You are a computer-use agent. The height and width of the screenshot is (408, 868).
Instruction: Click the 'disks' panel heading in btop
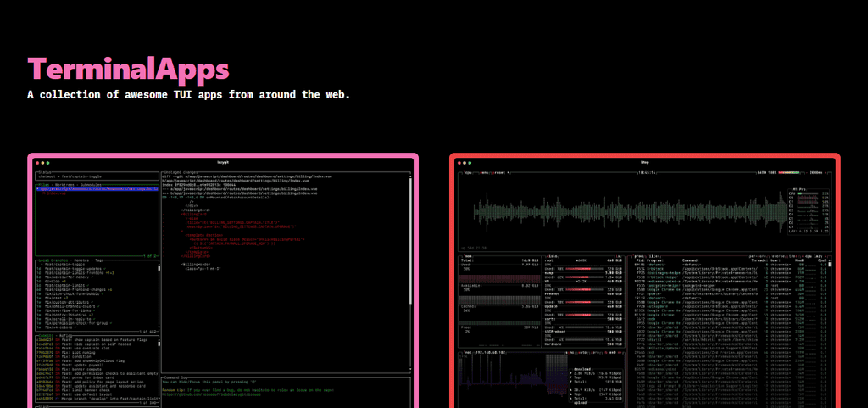[x=550, y=256]
